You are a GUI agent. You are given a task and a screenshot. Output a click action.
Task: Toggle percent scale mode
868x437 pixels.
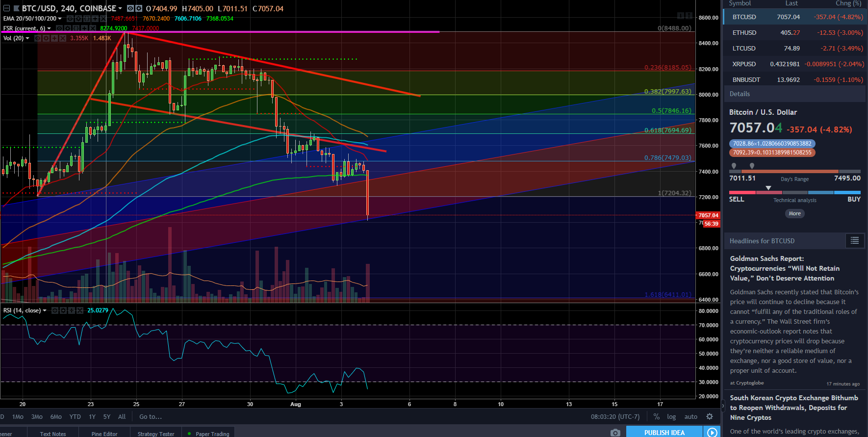657,416
